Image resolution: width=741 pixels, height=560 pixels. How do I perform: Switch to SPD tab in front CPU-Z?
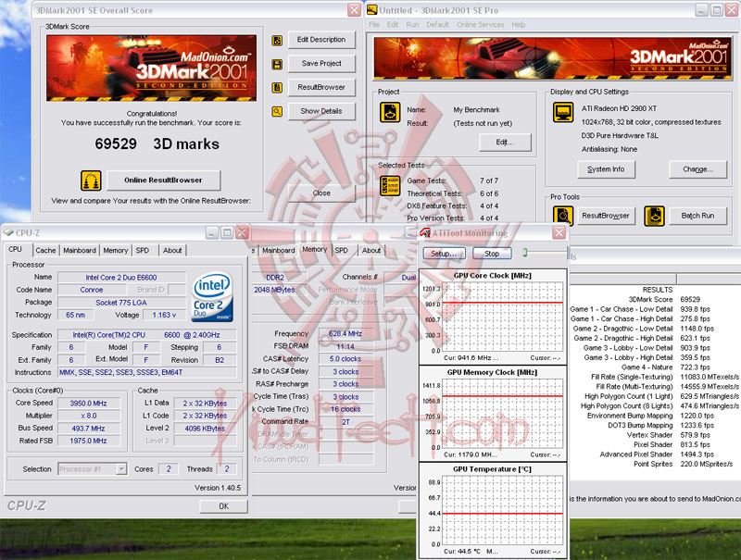click(143, 250)
